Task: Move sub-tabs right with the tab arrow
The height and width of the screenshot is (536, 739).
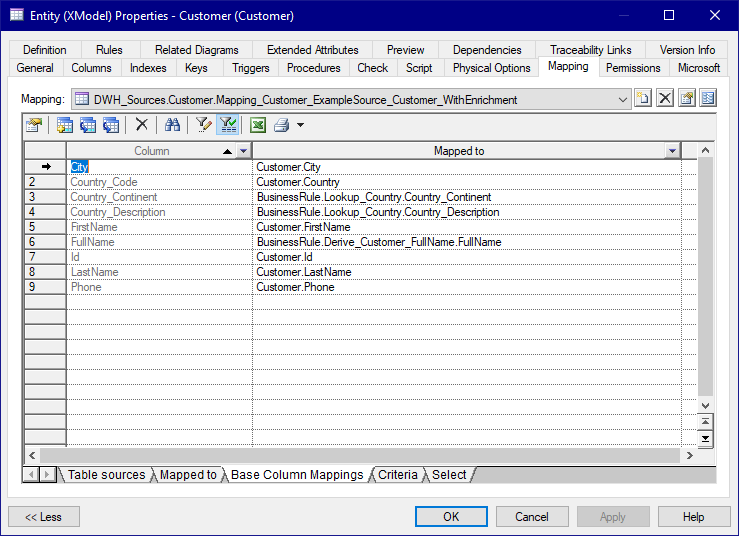Action: [x=47, y=474]
